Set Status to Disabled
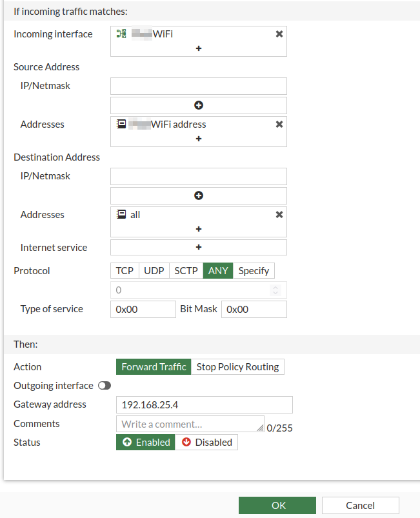The width and height of the screenshot is (420, 518). coord(206,442)
